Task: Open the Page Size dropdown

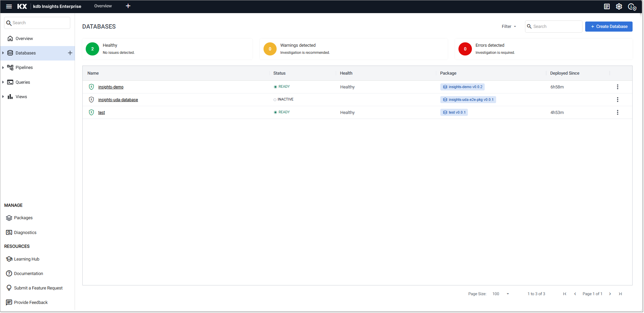Action: coord(500,294)
